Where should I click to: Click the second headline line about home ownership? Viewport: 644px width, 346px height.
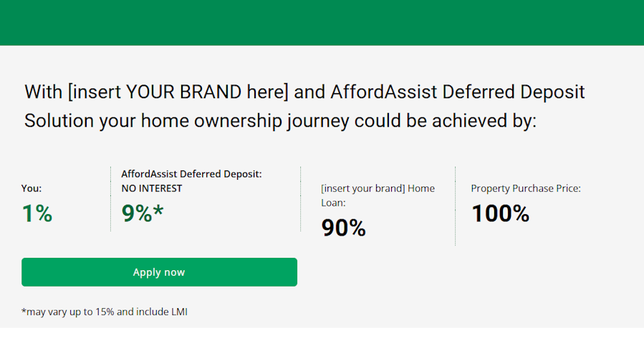pyautogui.click(x=280, y=121)
